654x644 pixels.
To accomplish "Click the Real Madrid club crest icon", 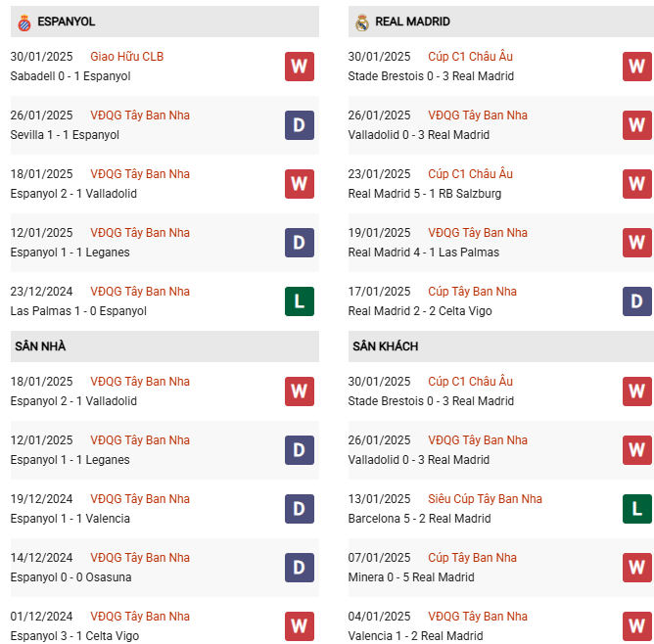I will (x=361, y=23).
